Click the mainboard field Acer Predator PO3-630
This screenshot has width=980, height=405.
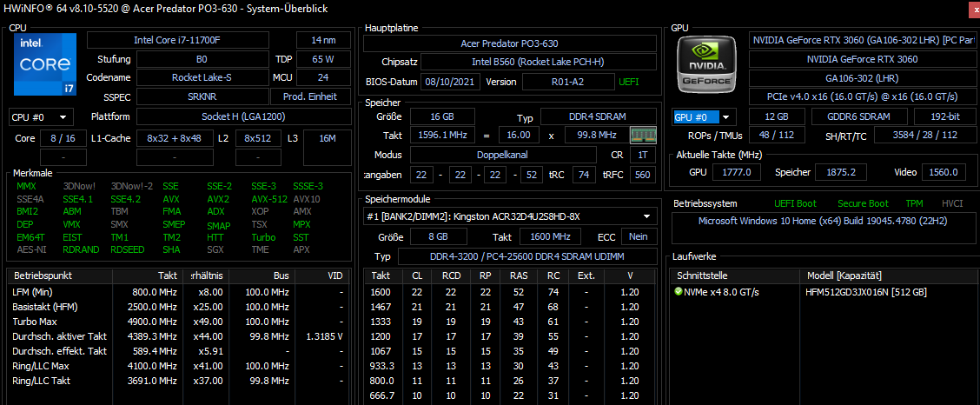509,43
